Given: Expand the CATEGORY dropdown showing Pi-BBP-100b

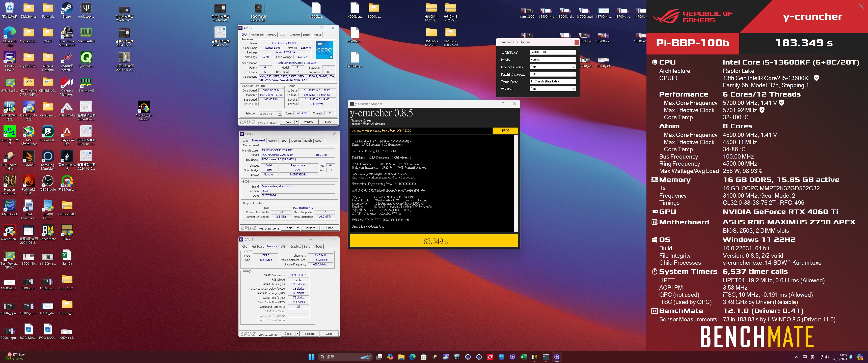Looking at the screenshot, I should click(x=552, y=52).
